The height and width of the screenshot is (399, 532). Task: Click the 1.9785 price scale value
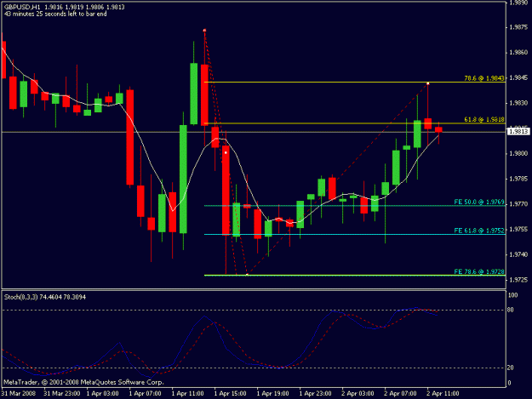pos(518,179)
